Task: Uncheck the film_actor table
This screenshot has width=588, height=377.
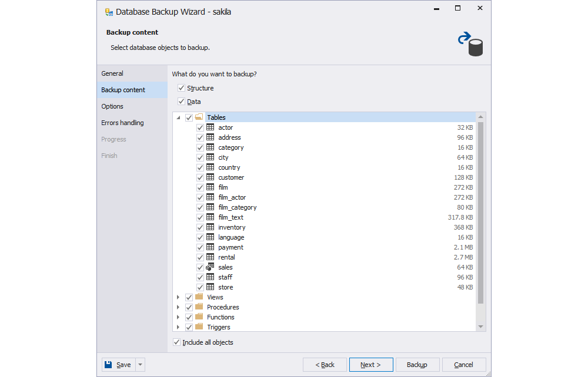Action: (x=200, y=197)
